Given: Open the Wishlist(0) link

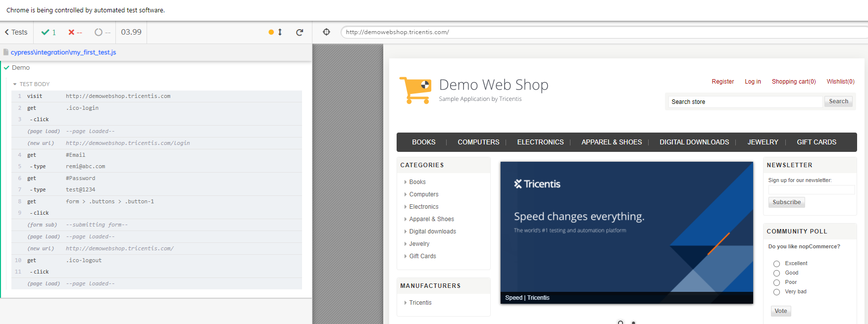Looking at the screenshot, I should coord(840,82).
